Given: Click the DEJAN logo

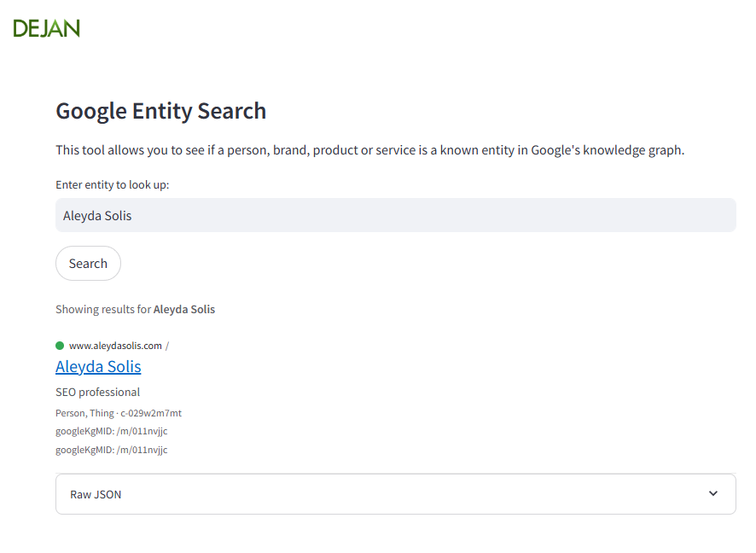Looking at the screenshot, I should point(47,27).
